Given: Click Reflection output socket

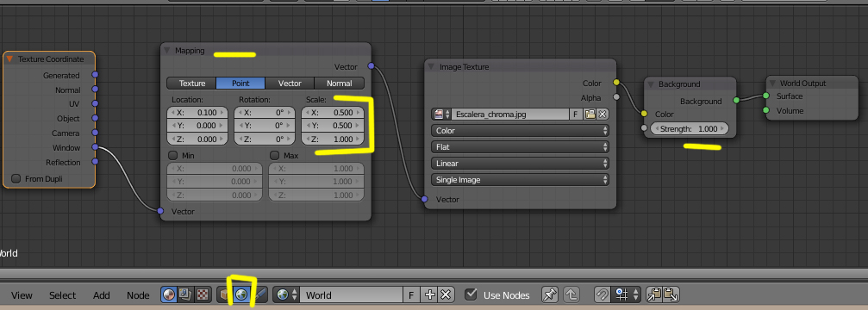Looking at the screenshot, I should [x=95, y=161].
